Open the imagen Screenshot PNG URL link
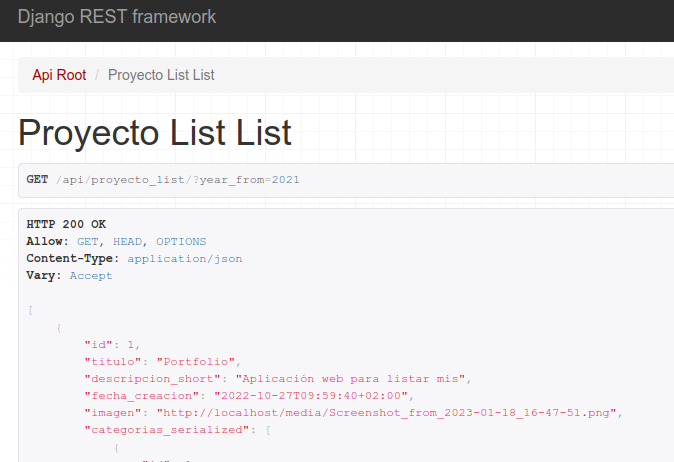The width and height of the screenshot is (674, 462). point(389,412)
